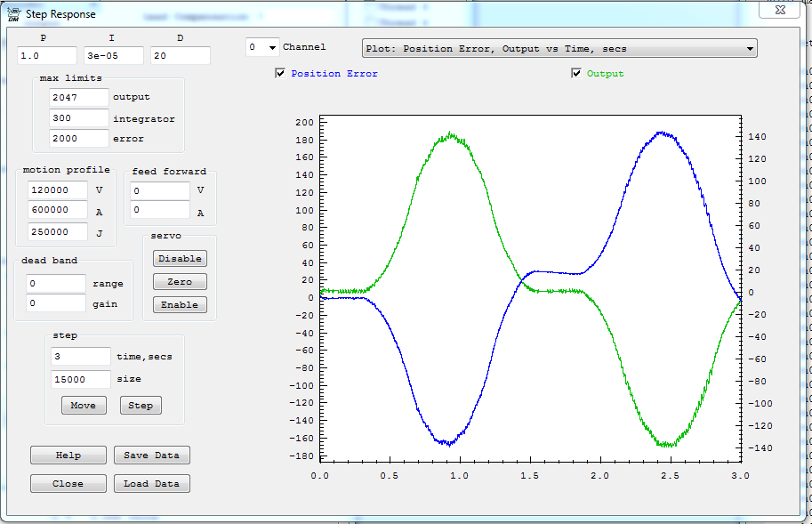Screen dimensions: 812x524
Task: Click the Save Data button
Action: (151, 455)
